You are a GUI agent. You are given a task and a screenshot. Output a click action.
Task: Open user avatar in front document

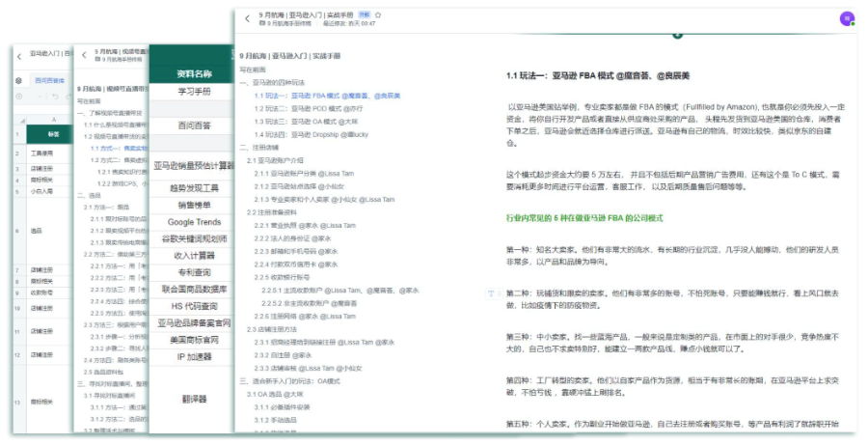pyautogui.click(x=847, y=19)
